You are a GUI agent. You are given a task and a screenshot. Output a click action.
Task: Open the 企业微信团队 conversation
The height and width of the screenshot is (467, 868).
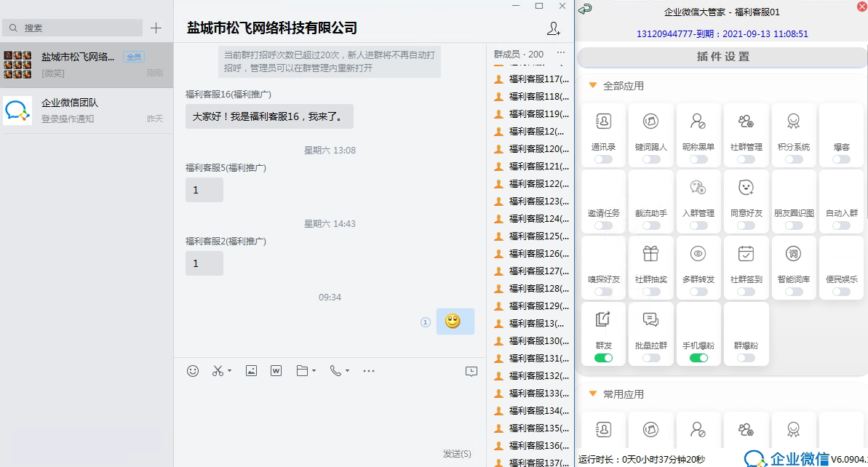(x=87, y=110)
